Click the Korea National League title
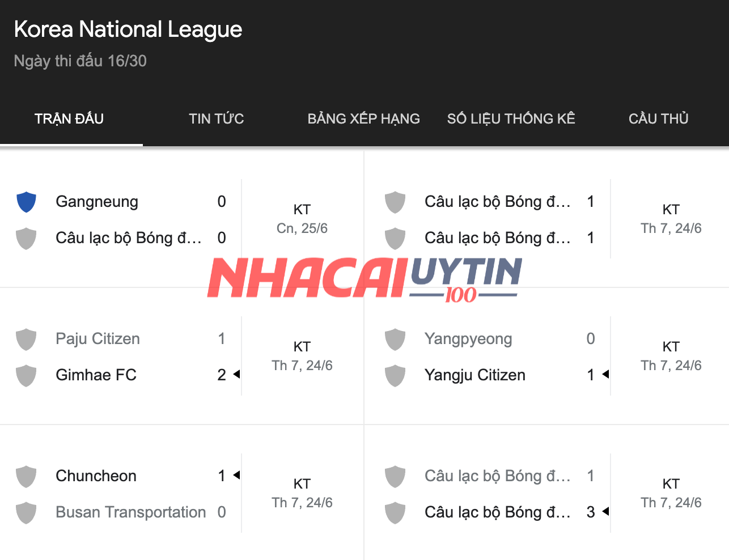 point(128,29)
